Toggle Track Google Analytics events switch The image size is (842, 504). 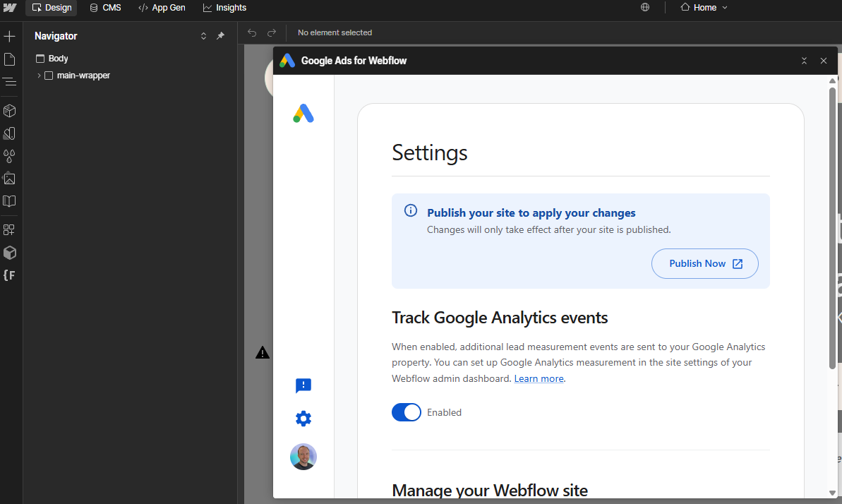[407, 412]
